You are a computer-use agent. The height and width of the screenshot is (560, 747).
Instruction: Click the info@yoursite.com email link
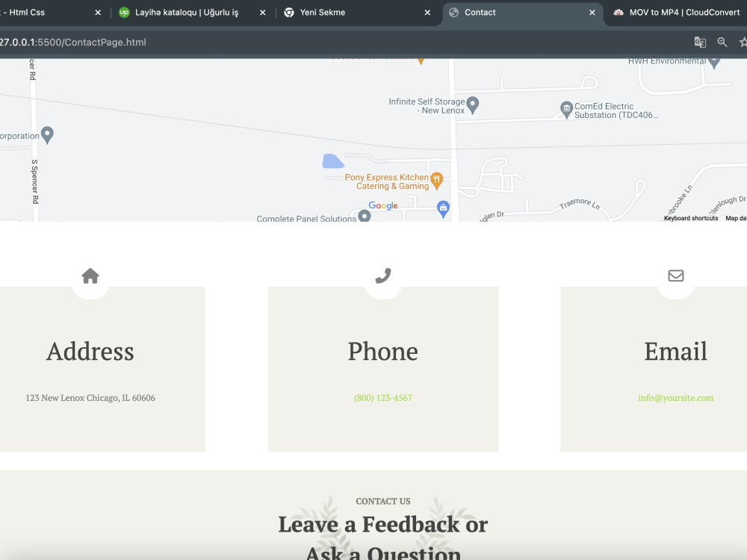point(675,398)
